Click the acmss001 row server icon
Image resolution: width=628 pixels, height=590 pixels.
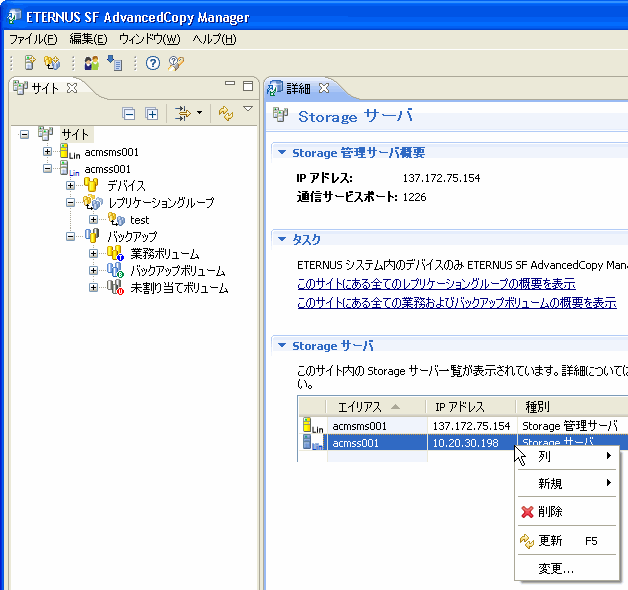tap(313, 442)
